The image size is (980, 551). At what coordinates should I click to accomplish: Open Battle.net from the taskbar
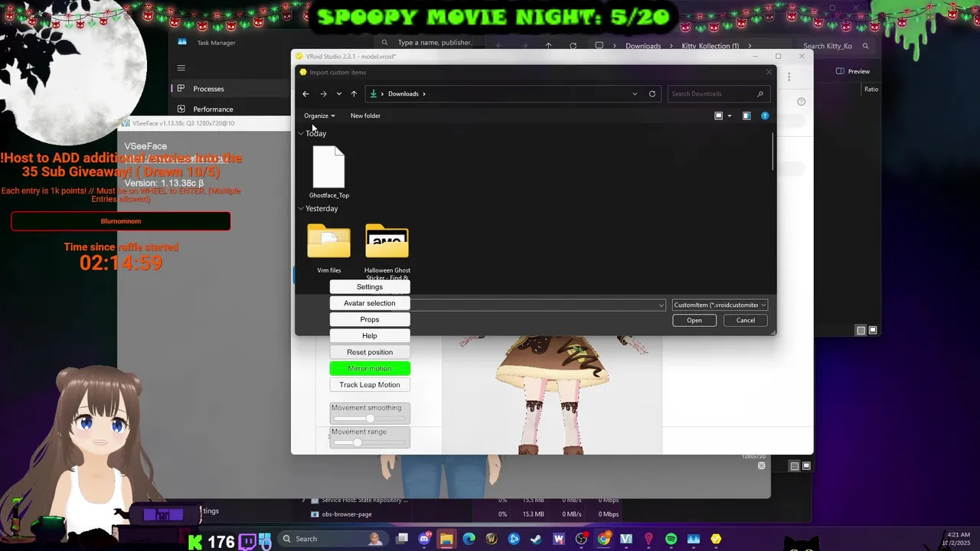tap(514, 539)
